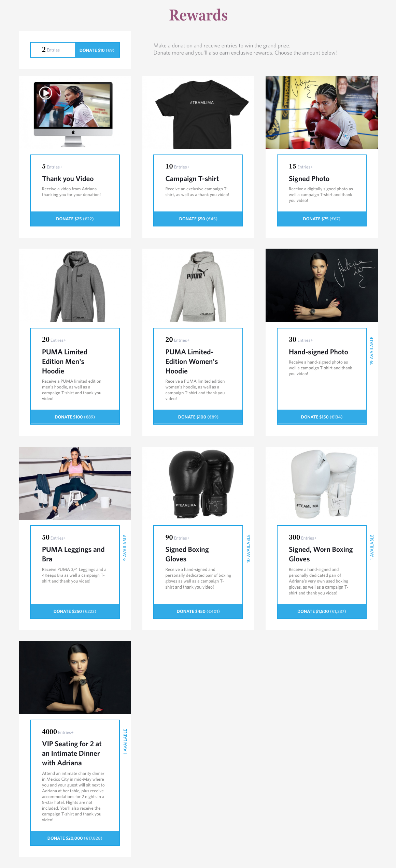This screenshot has width=396, height=868.
Task: Select DONATE $250 Leggings and Bra
Action: (x=75, y=611)
